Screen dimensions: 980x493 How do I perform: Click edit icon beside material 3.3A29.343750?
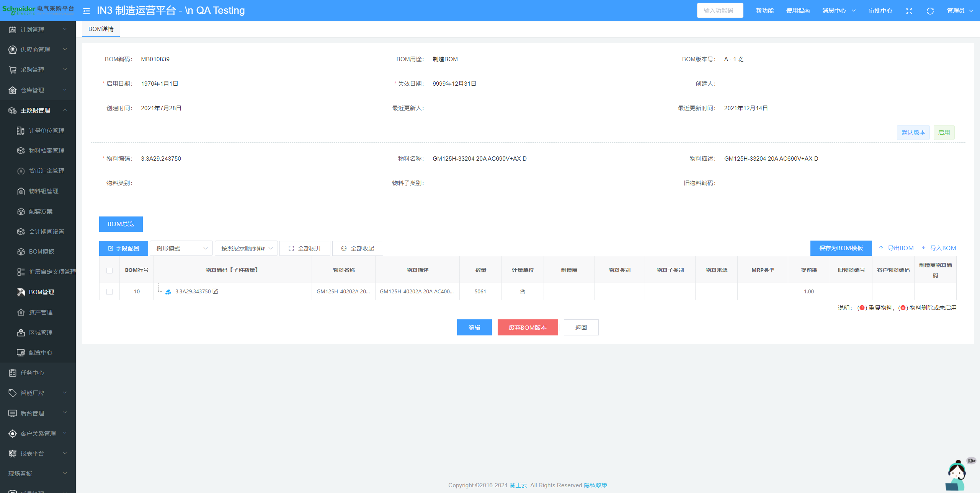tap(216, 291)
